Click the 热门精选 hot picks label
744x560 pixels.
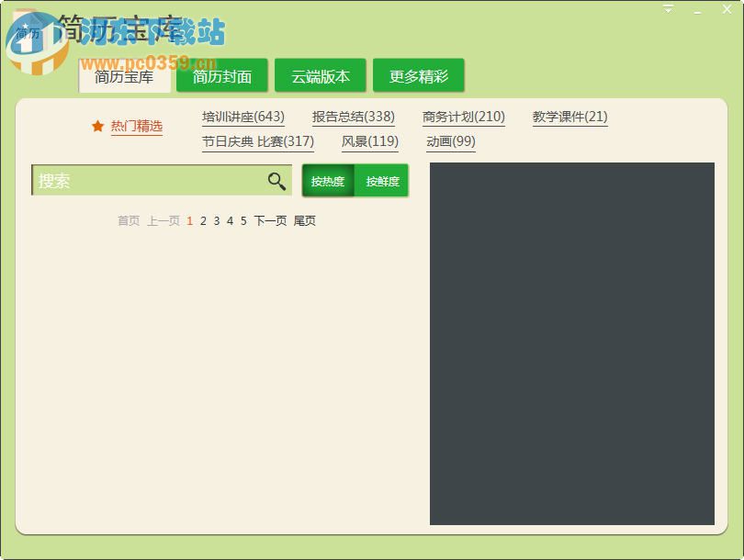(136, 128)
